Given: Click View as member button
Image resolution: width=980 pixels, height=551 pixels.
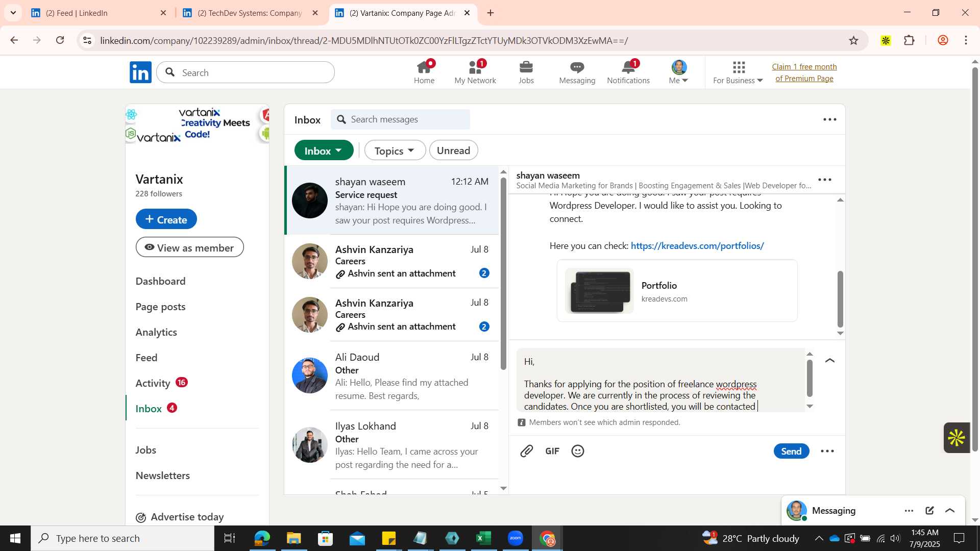Looking at the screenshot, I should tap(189, 247).
